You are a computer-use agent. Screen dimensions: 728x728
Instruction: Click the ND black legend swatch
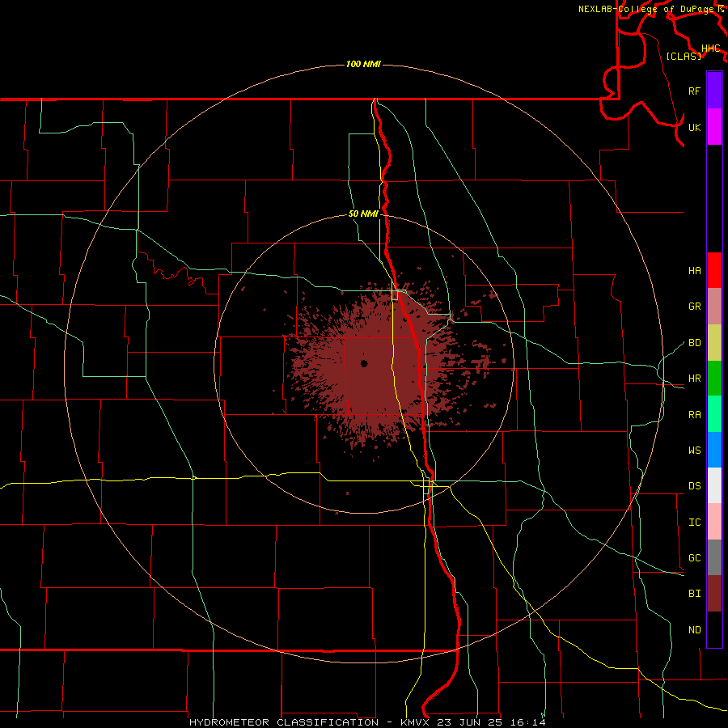click(x=714, y=629)
